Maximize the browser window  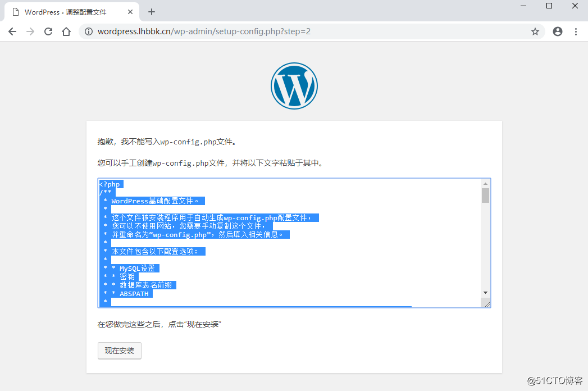pyautogui.click(x=549, y=6)
